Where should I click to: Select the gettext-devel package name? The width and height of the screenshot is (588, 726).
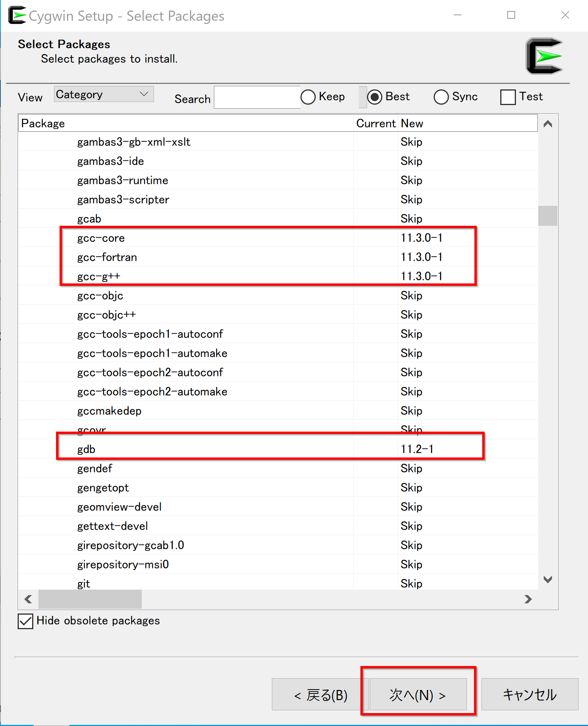pyautogui.click(x=112, y=526)
